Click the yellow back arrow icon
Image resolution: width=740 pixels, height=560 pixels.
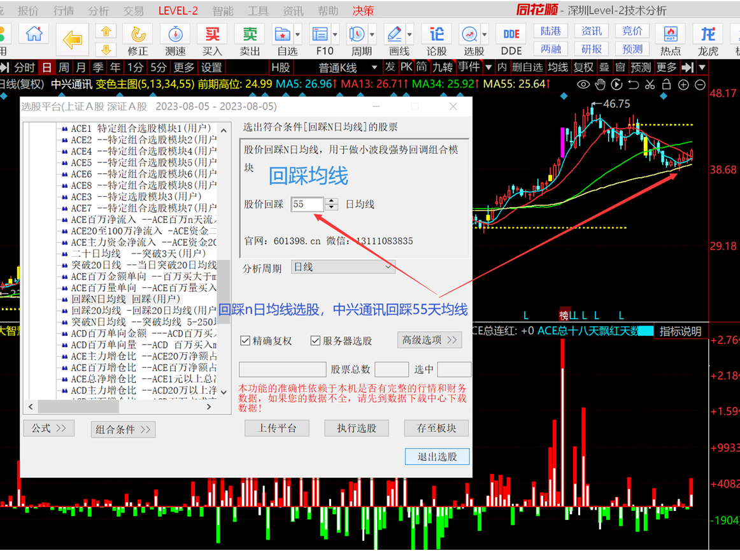tap(73, 40)
